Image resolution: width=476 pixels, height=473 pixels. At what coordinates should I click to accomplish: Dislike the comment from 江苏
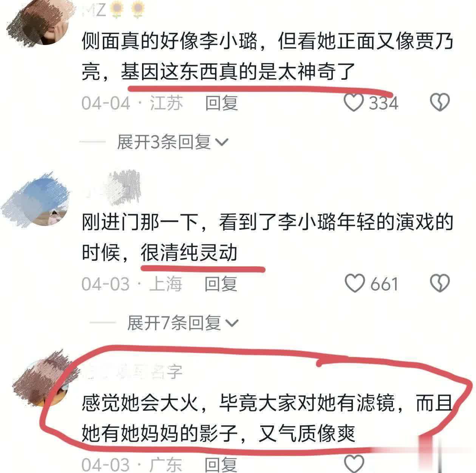pyautogui.click(x=440, y=102)
